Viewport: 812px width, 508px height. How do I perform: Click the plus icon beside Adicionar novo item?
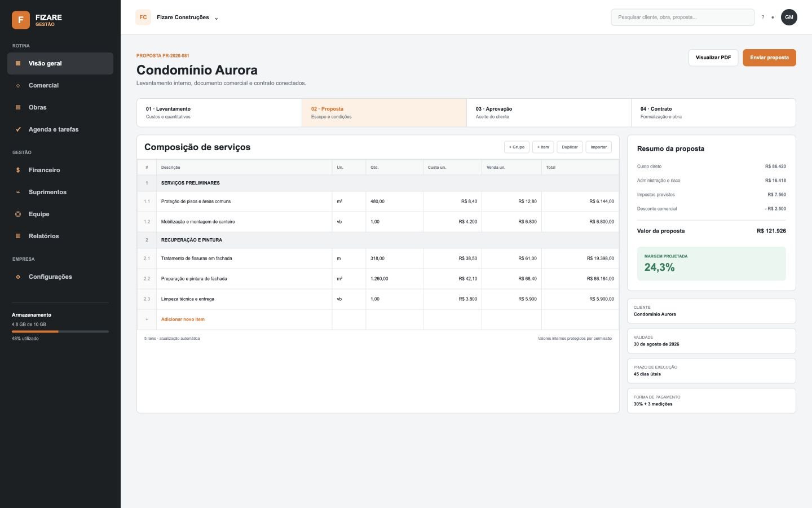147,319
